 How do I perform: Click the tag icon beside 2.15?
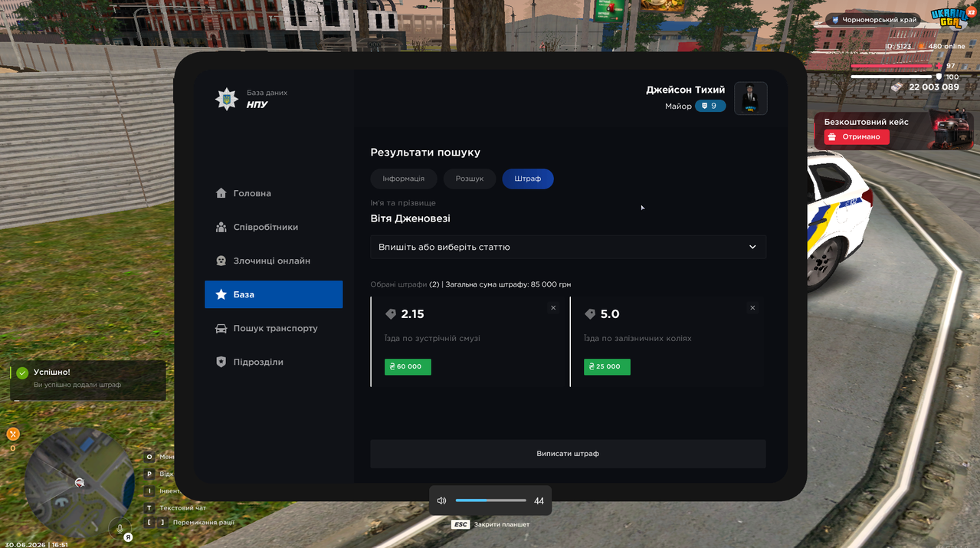(391, 314)
